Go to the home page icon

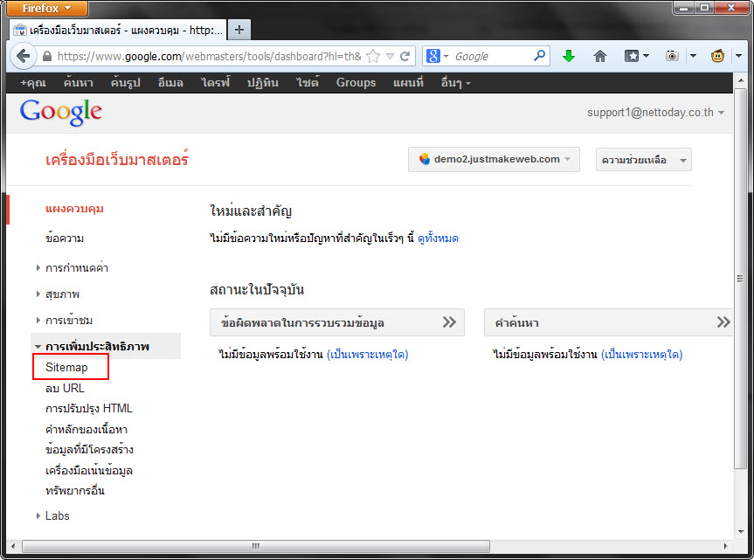(x=599, y=56)
